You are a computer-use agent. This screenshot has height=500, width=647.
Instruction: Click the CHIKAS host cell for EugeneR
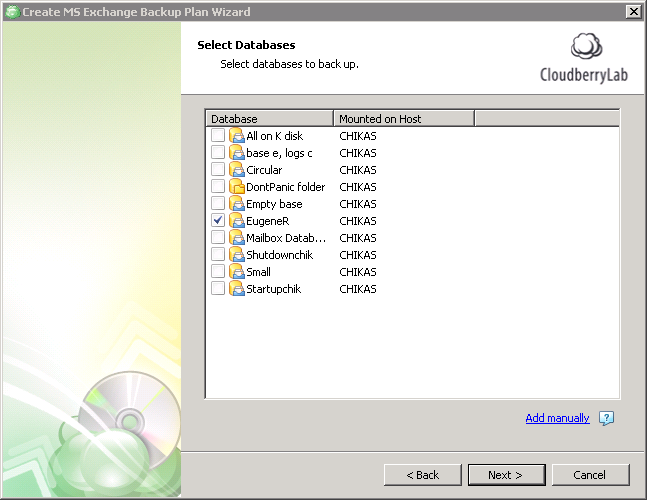pos(358,221)
